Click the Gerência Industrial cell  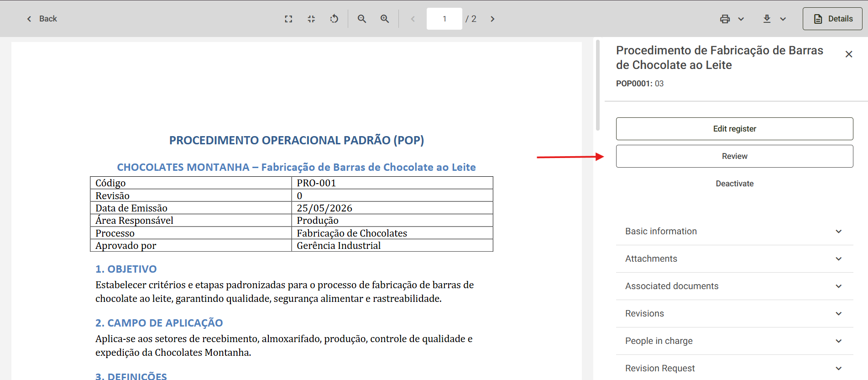pos(392,245)
